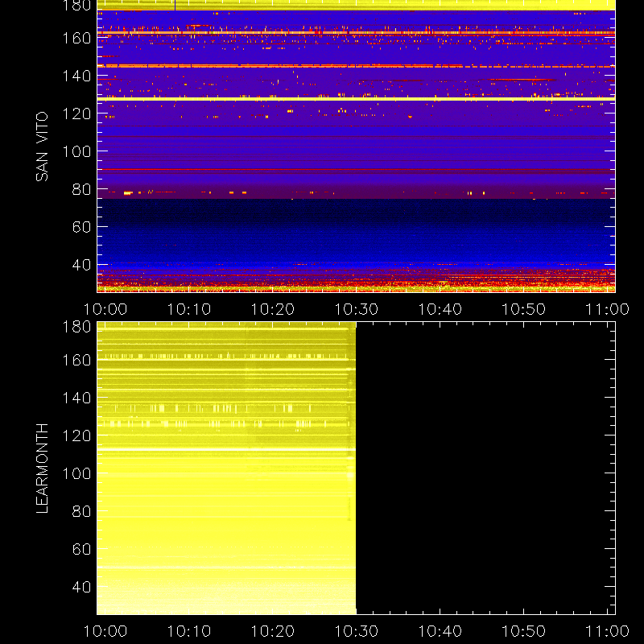This screenshot has width=644, height=644.
Task: Choose the 180 frequency label on Learmonth axis
Action: point(76,327)
